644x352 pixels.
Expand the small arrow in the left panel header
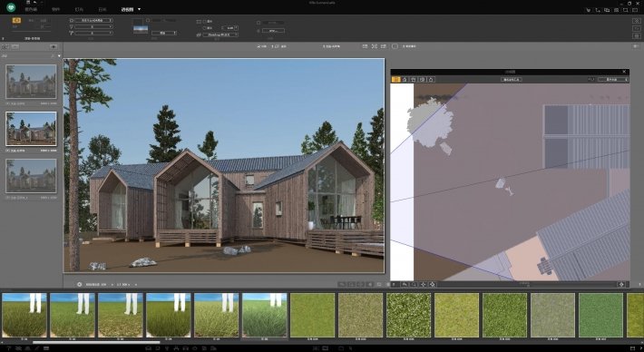pos(59,55)
